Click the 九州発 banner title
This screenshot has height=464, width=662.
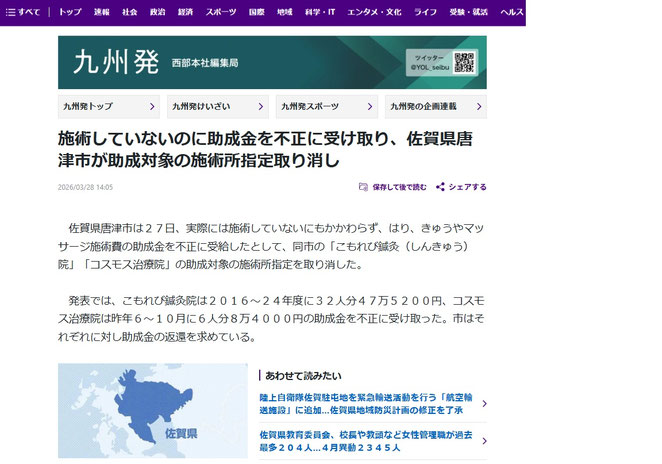(116, 62)
